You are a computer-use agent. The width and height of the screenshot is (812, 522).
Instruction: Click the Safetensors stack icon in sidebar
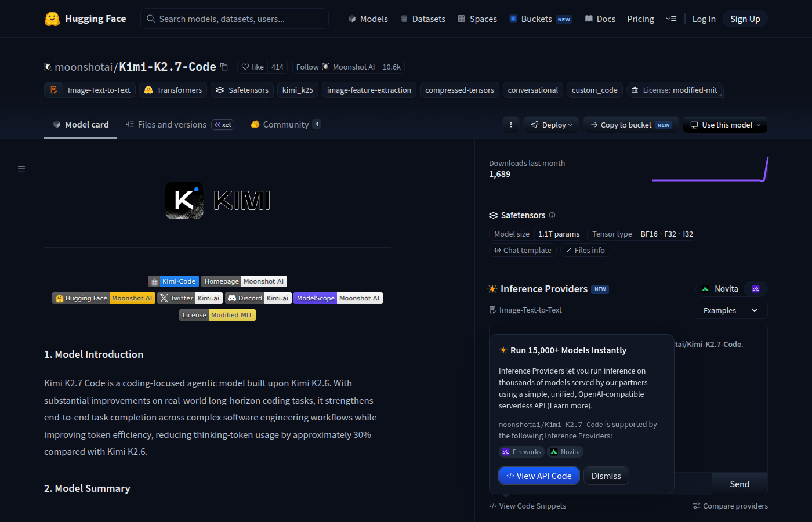point(494,215)
